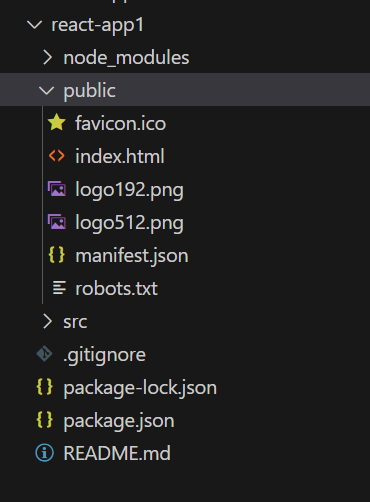Click the yellow braces icon beside manifest.json
The height and width of the screenshot is (502, 370).
point(57,255)
